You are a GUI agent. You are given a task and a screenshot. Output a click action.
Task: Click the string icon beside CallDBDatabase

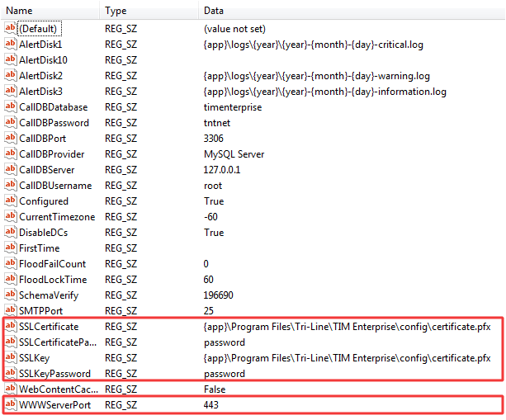tap(11, 106)
